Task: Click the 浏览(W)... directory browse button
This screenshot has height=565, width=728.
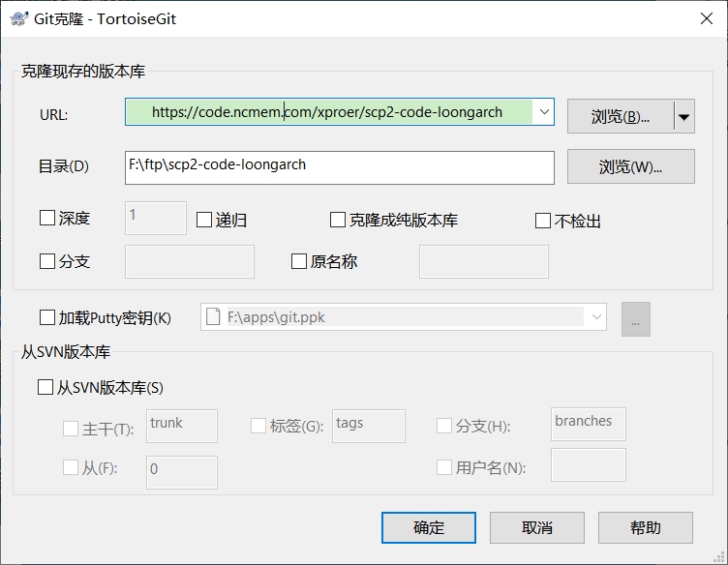Action: [630, 166]
